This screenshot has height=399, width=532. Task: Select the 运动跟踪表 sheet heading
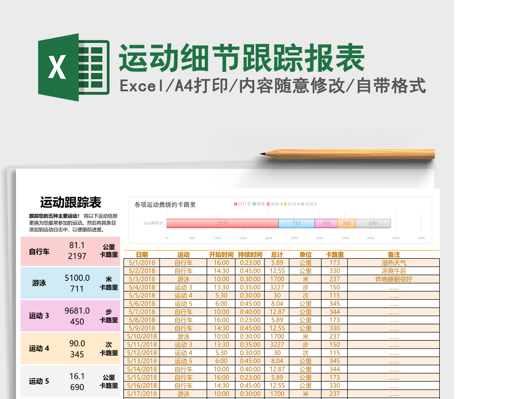coord(71,203)
